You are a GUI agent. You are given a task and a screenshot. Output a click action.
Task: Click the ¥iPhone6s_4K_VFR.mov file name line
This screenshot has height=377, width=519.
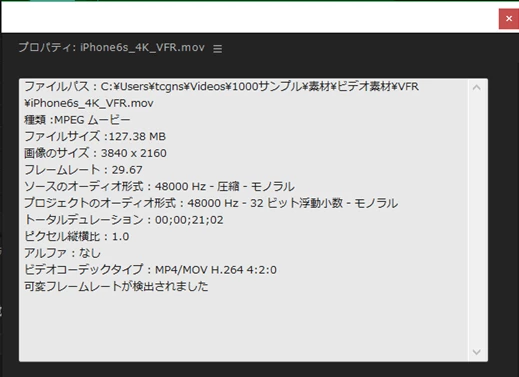tap(89, 103)
